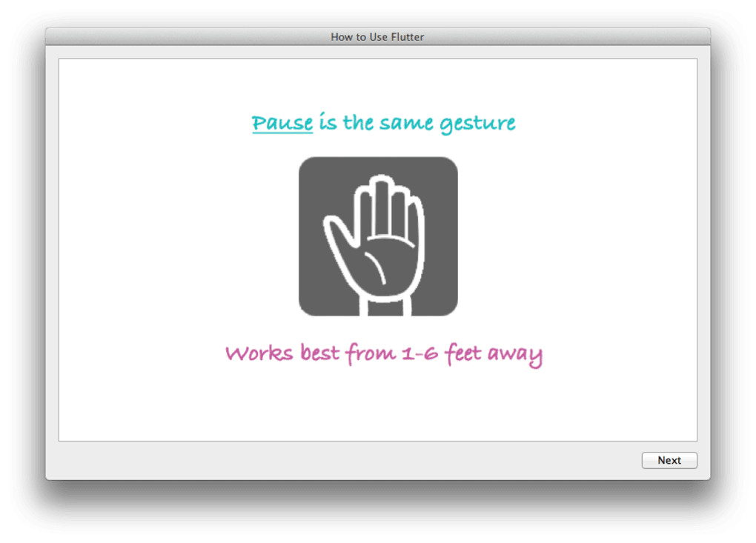The width and height of the screenshot is (756, 543).
Task: Click the text "is the same gesture"
Action: click(417, 124)
